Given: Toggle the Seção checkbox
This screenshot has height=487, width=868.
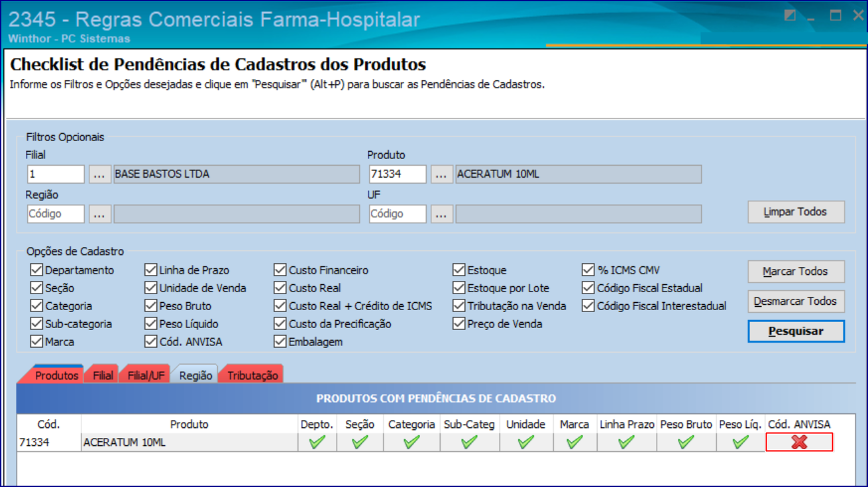Looking at the screenshot, I should click(x=36, y=288).
